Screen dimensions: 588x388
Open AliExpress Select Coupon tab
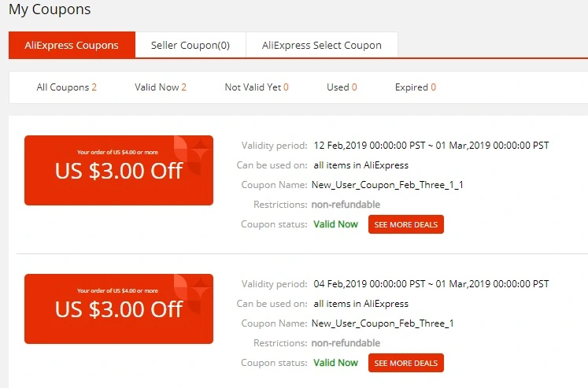(322, 45)
